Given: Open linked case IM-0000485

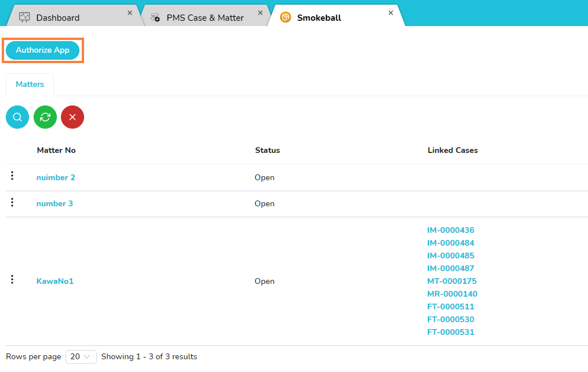Looking at the screenshot, I should click(x=451, y=256).
